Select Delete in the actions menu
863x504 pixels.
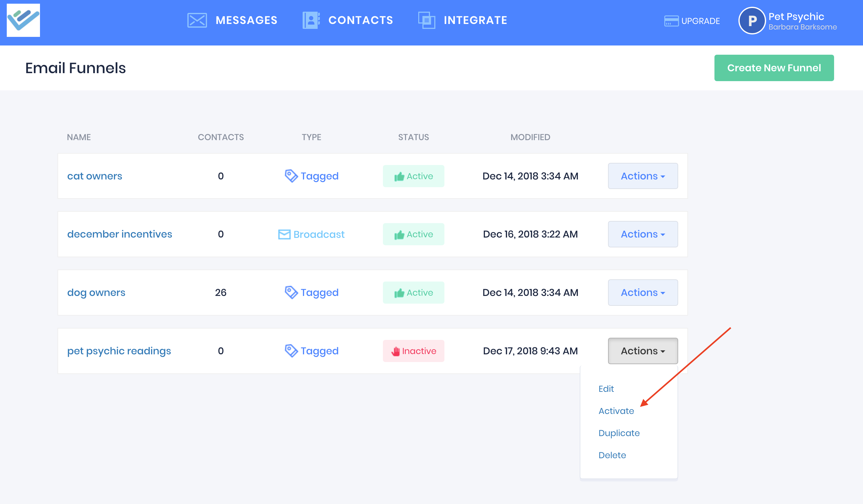click(612, 455)
